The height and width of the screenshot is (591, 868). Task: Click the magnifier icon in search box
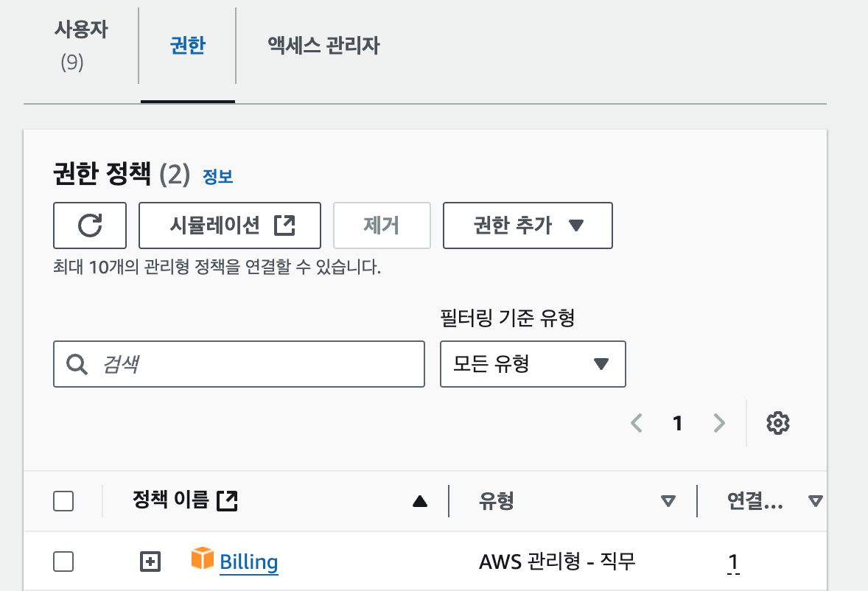coord(77,364)
